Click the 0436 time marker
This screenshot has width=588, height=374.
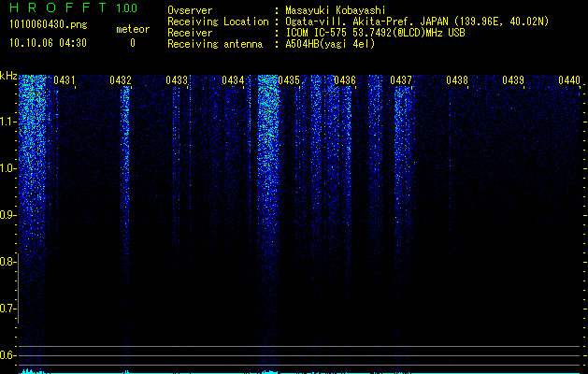(x=345, y=80)
